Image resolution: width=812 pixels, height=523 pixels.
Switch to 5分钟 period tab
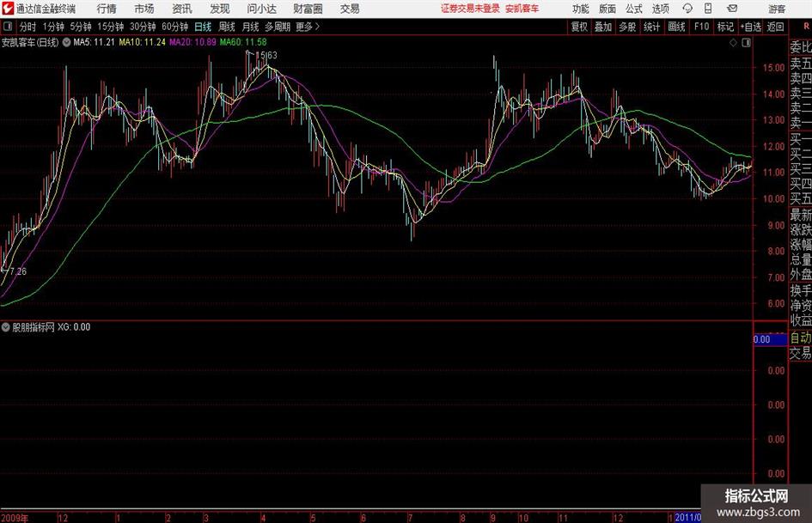(x=81, y=27)
